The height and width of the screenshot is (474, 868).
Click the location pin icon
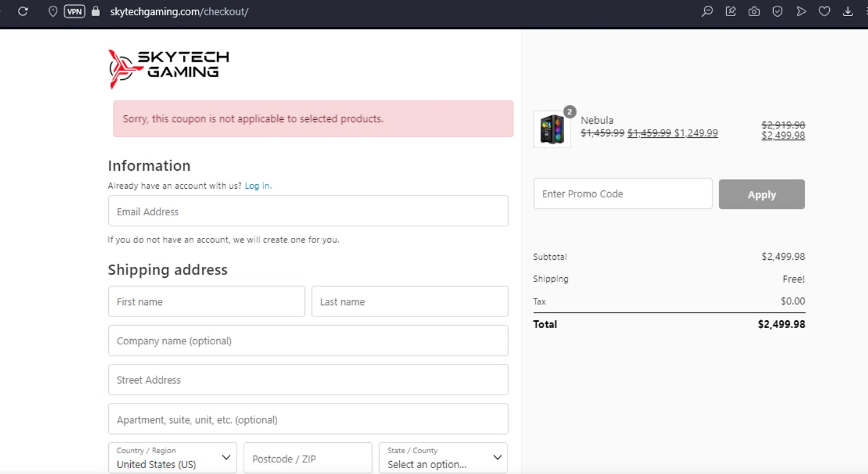53,12
